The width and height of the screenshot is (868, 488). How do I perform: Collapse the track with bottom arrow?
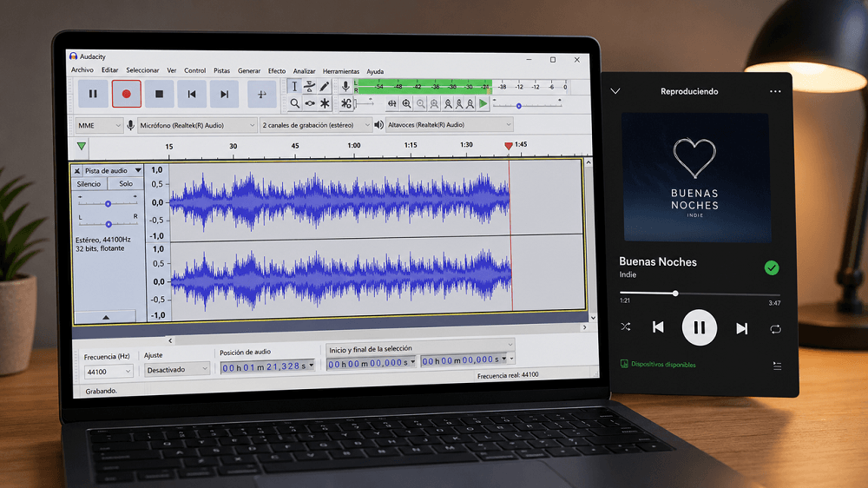point(106,317)
